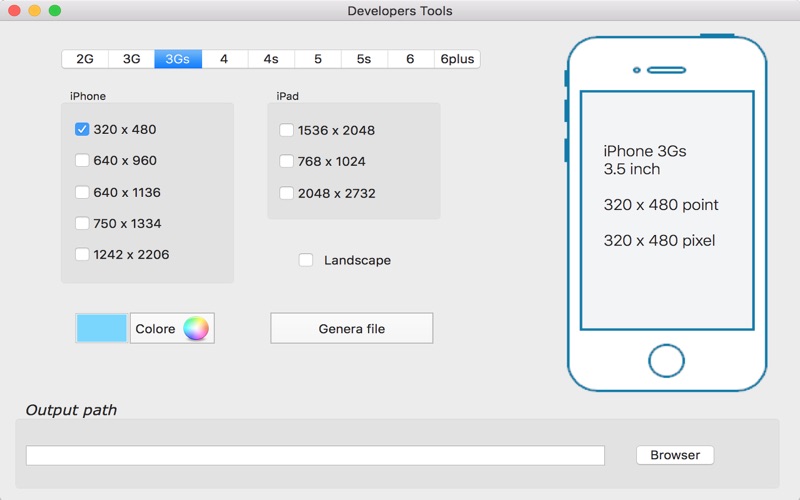Check the iPad 768 x 1024 option
This screenshot has height=500, width=800.
[x=286, y=162]
